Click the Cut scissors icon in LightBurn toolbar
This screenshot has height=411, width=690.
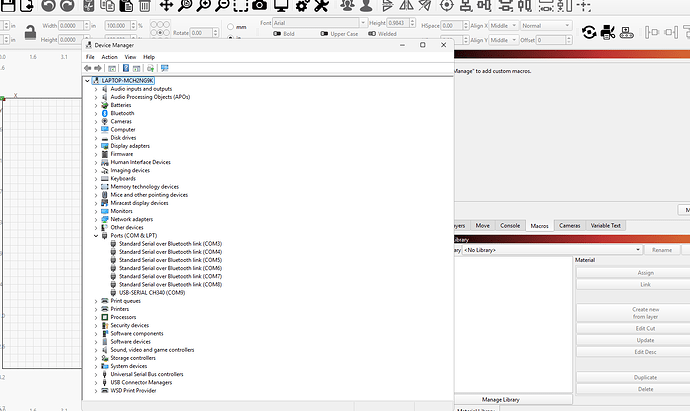click(x=88, y=6)
